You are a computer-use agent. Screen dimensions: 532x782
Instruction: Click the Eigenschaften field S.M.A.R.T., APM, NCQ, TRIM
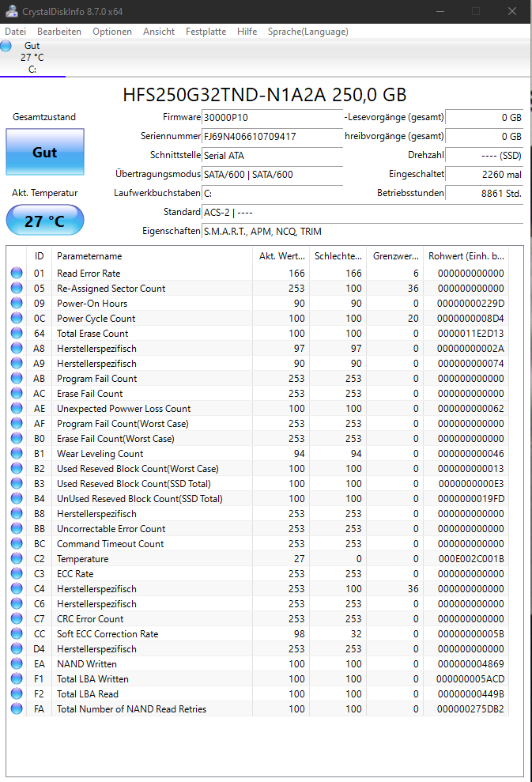(x=363, y=232)
